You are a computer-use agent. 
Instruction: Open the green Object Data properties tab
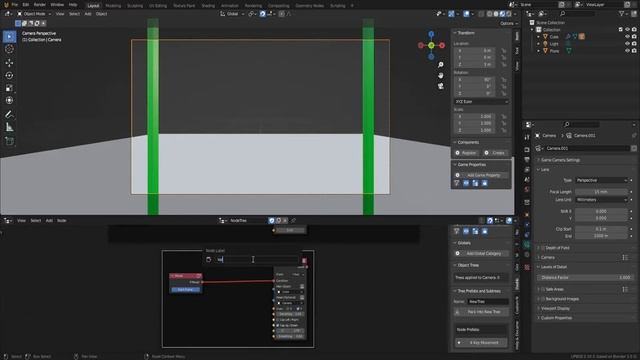527,245
